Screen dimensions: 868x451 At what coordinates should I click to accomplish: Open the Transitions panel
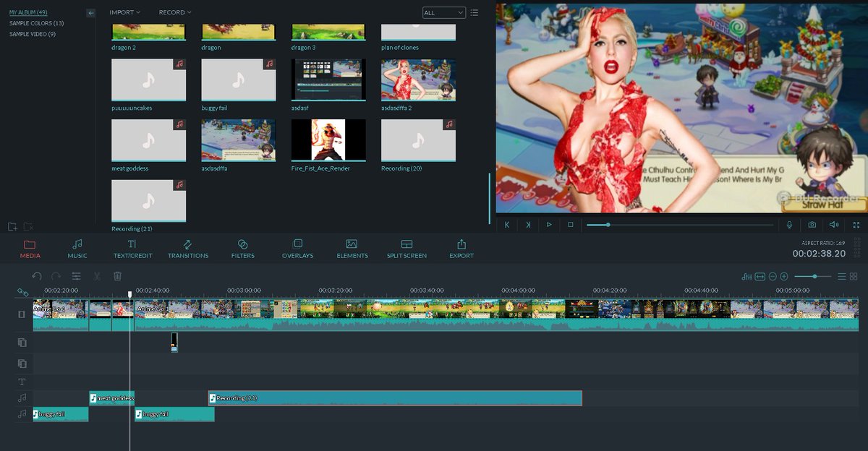188,249
